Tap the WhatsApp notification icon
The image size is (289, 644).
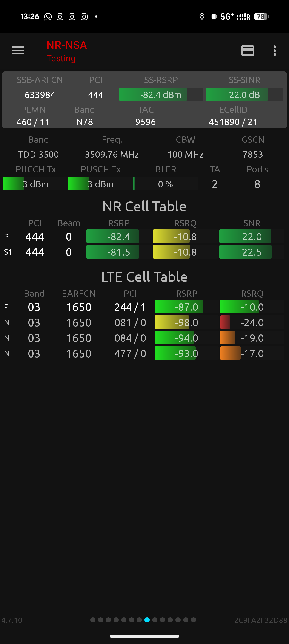(x=48, y=17)
